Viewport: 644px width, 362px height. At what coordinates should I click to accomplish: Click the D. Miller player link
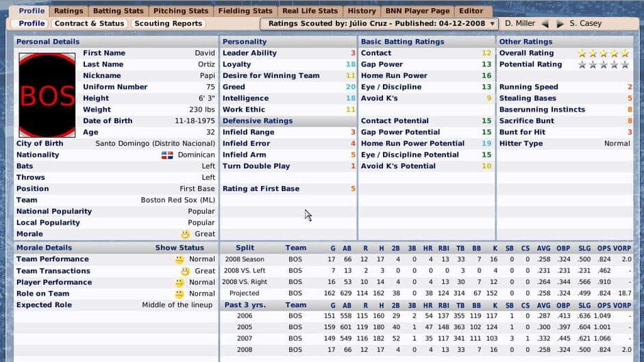point(520,23)
